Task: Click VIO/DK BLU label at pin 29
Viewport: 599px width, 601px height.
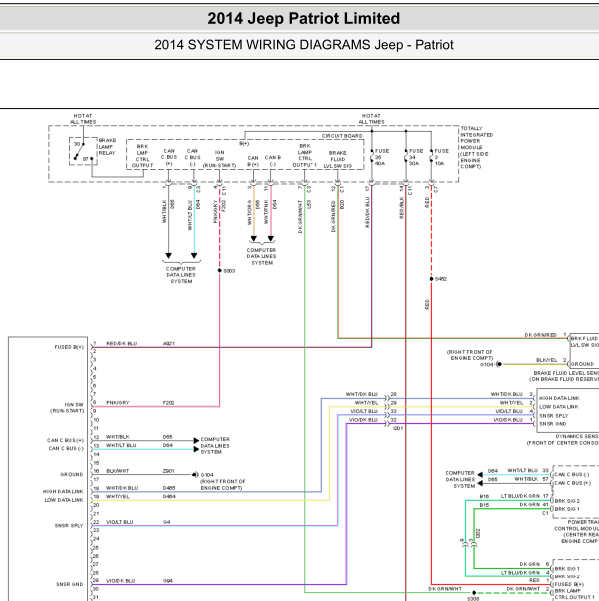Action: coord(120,581)
